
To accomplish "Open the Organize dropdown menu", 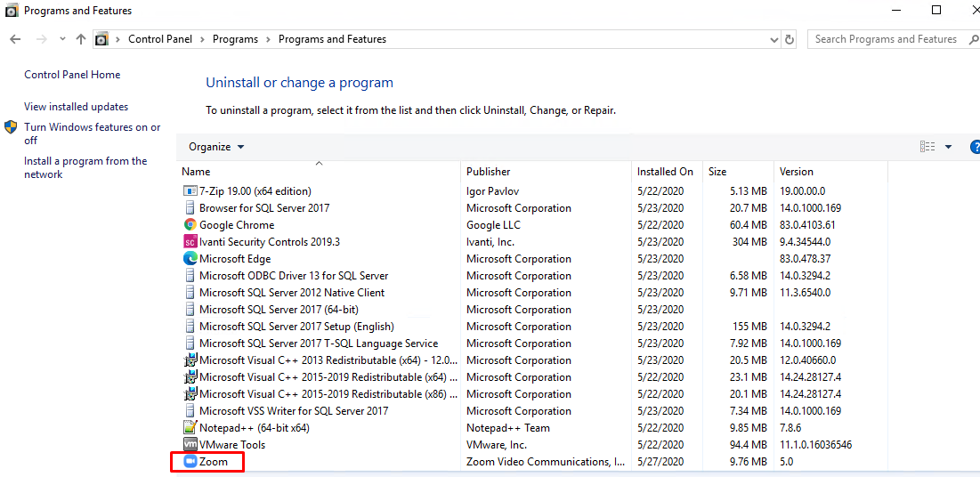I will point(216,147).
